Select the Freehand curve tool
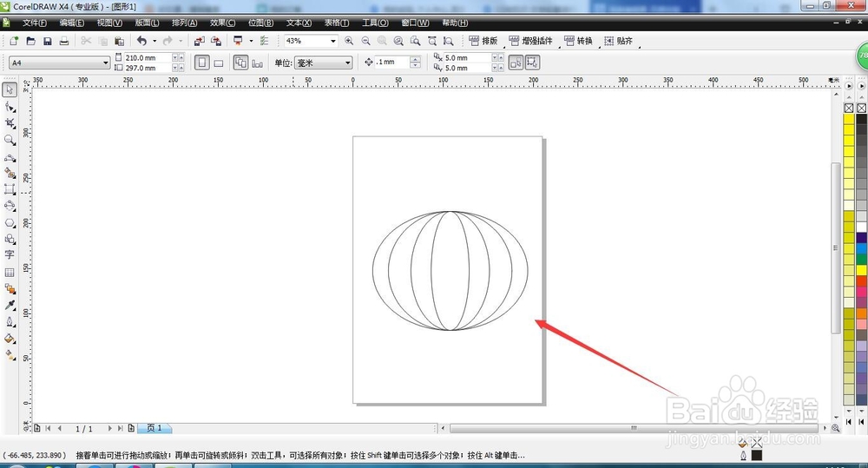 (10, 158)
